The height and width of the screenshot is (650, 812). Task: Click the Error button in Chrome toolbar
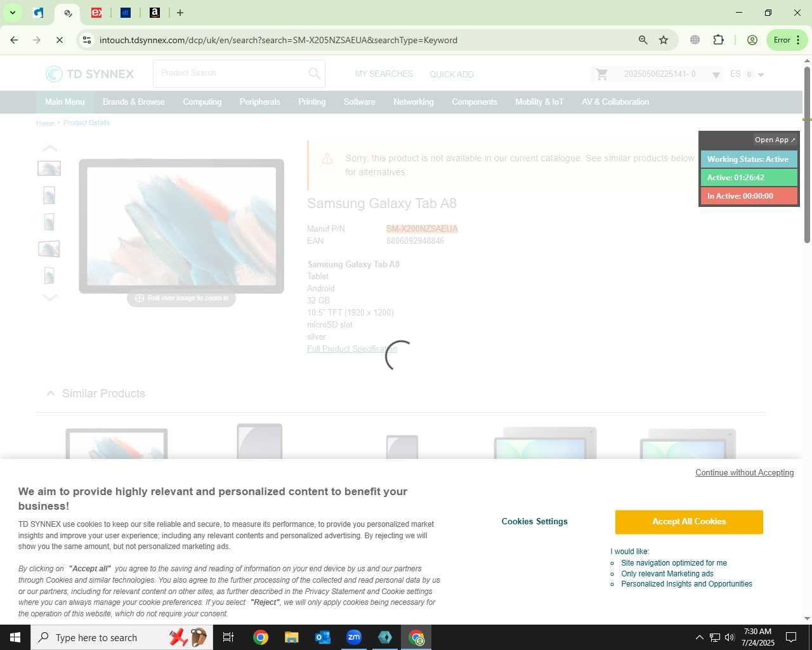coord(787,40)
